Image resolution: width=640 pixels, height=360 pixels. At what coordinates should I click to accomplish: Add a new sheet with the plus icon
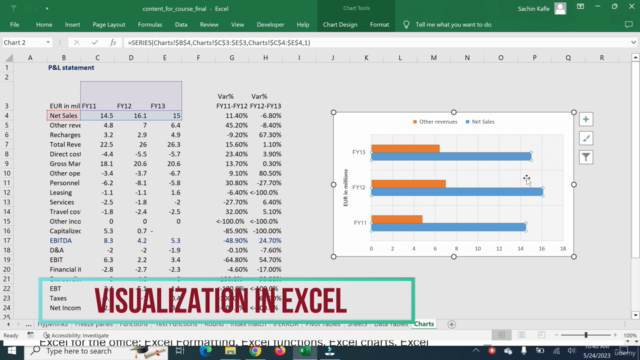pos(451,324)
